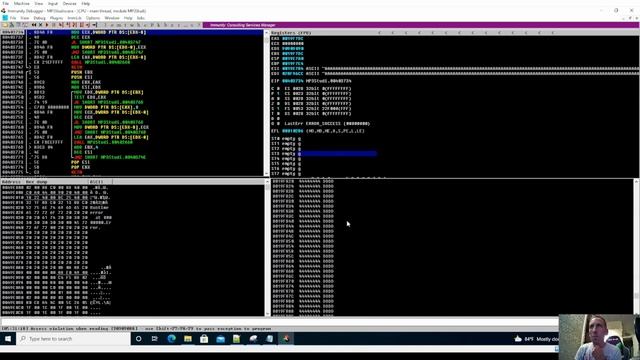Screen dimensions: 640x360
Task: Open the VirtualBox Machine menu
Action: pyautogui.click(x=22, y=3)
